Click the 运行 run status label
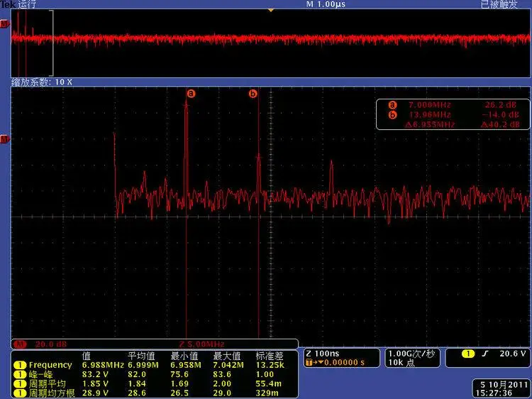 click(x=28, y=4)
